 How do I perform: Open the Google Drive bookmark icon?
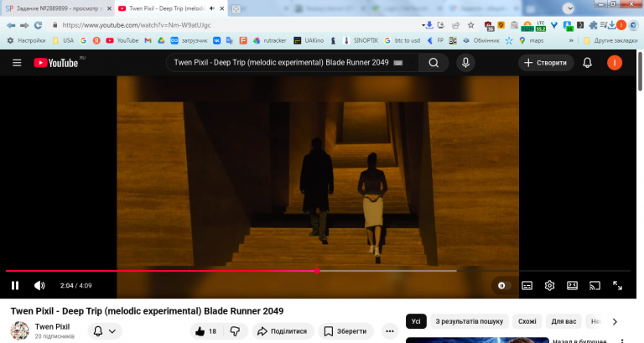161,40
